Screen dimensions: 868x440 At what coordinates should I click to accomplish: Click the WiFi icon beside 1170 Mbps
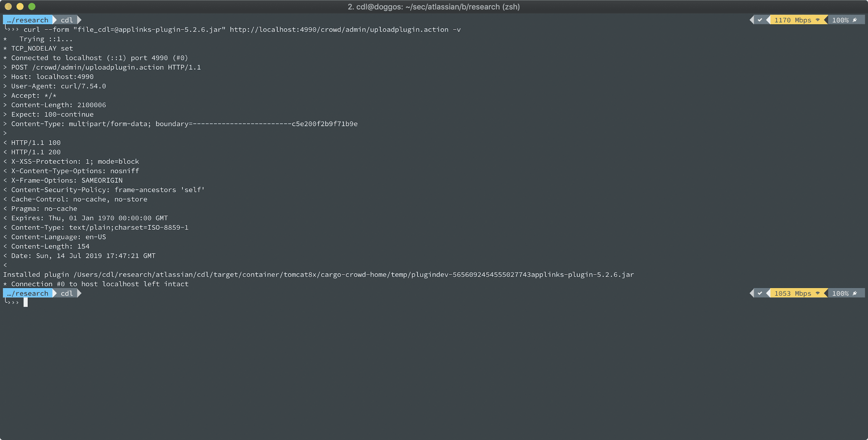pyautogui.click(x=818, y=20)
